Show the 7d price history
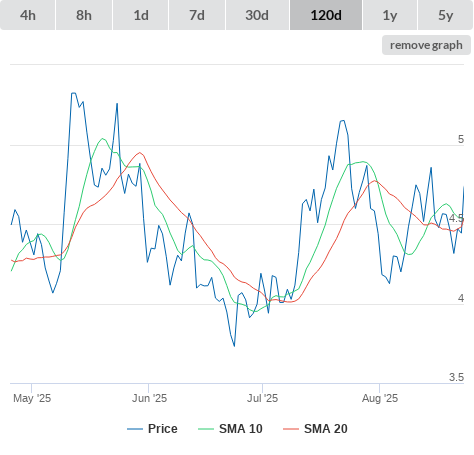 pos(197,15)
